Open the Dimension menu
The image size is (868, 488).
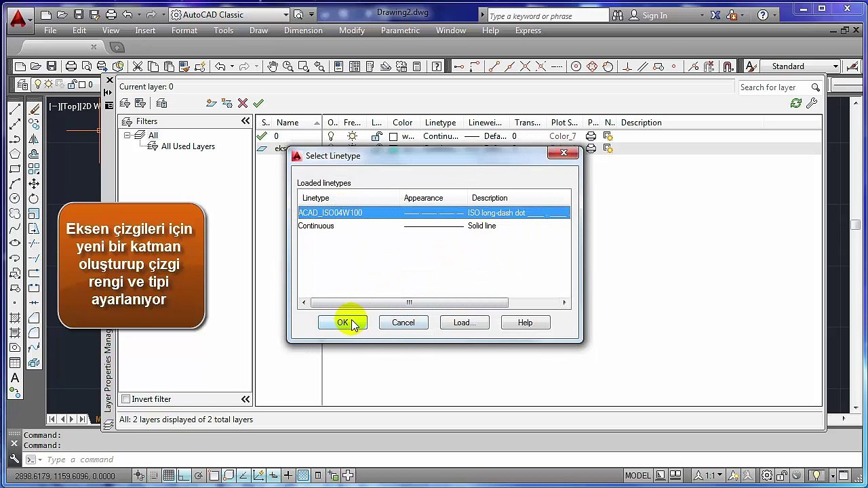click(303, 30)
